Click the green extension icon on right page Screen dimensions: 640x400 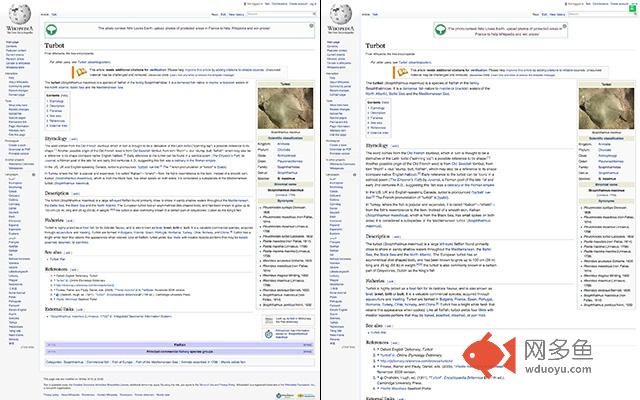pos(633,8)
